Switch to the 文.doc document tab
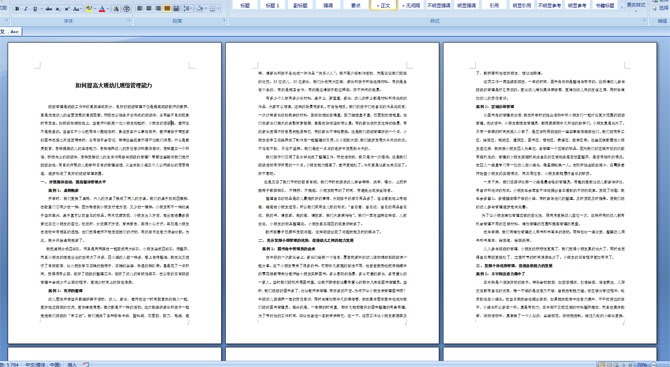Screen dimensions: 670x367 pos(10,31)
